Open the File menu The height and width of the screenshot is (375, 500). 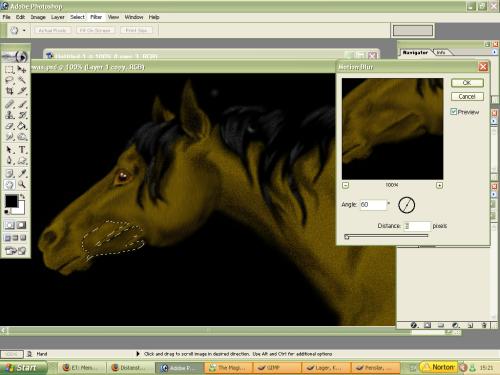tap(6, 17)
